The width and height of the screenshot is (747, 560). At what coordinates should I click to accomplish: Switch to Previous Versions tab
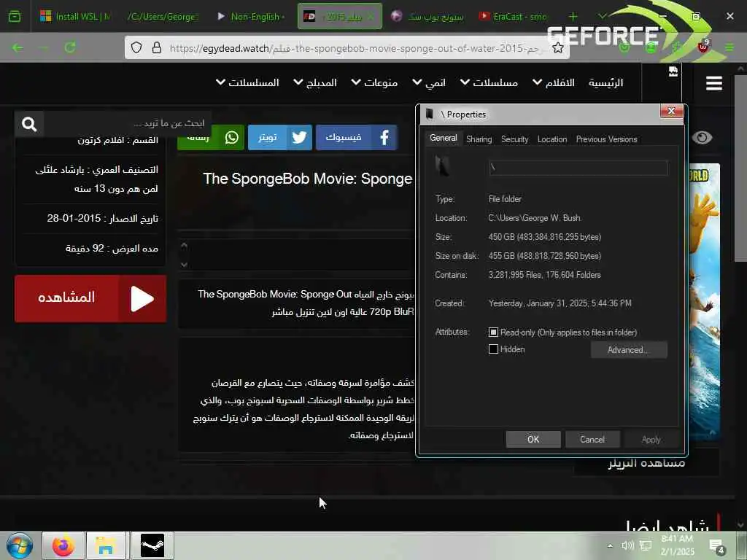(606, 139)
